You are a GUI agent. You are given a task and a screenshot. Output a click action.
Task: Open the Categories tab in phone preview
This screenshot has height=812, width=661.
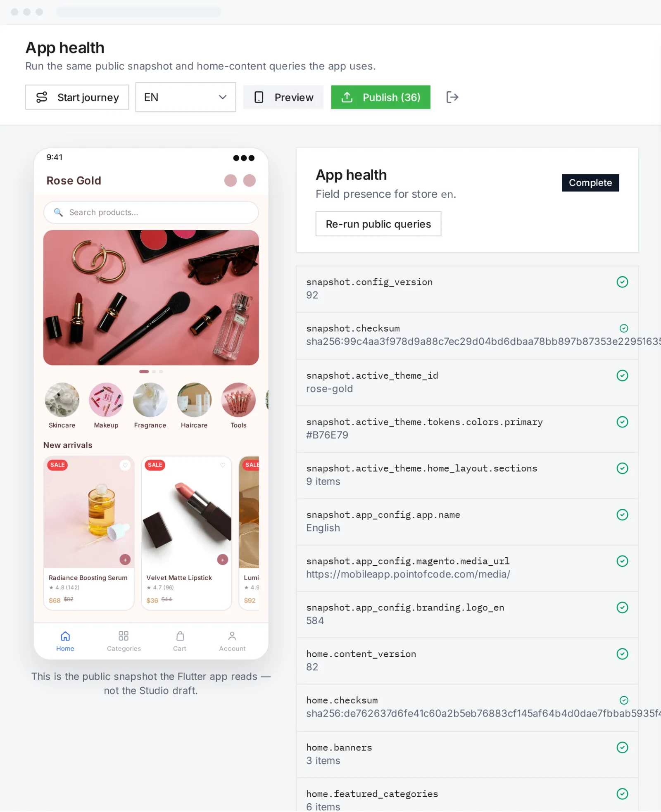click(124, 641)
